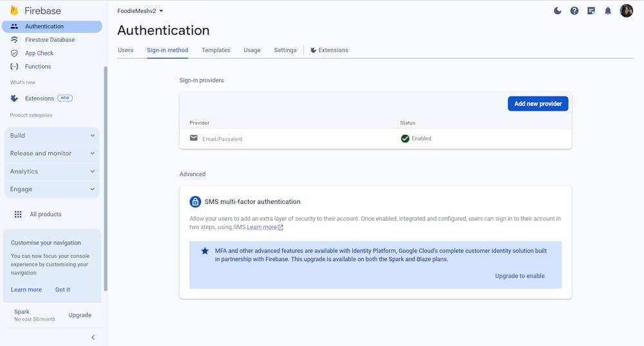Expand the Build category
Viewport: 644px width, 346px height.
point(52,136)
